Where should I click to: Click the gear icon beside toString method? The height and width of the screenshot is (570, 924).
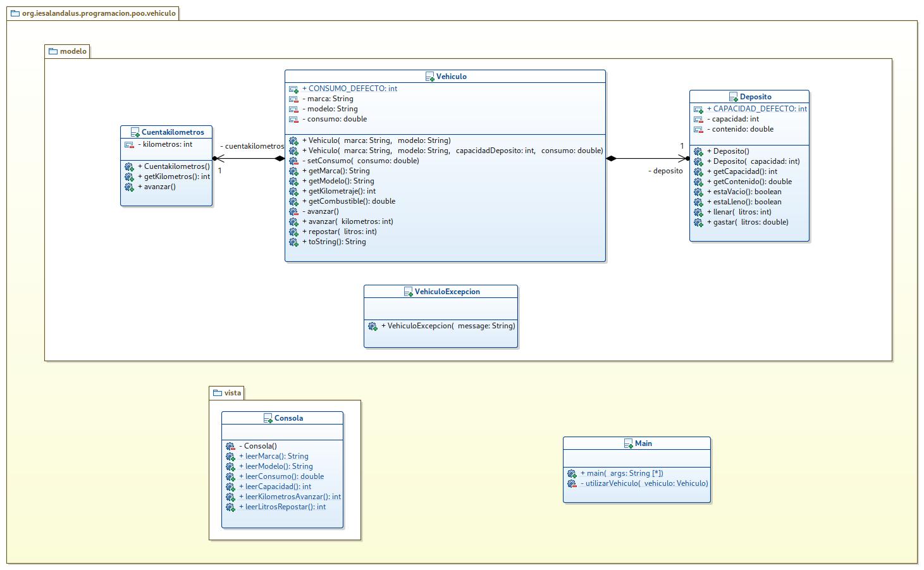tap(293, 242)
